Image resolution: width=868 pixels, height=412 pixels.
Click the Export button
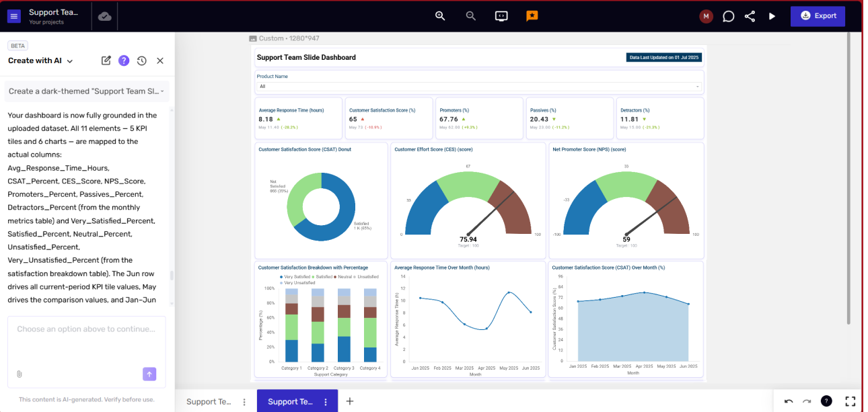818,16
